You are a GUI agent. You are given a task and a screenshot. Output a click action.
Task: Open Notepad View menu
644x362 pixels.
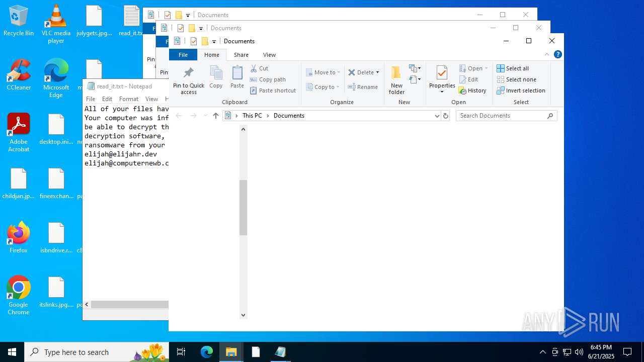click(151, 99)
